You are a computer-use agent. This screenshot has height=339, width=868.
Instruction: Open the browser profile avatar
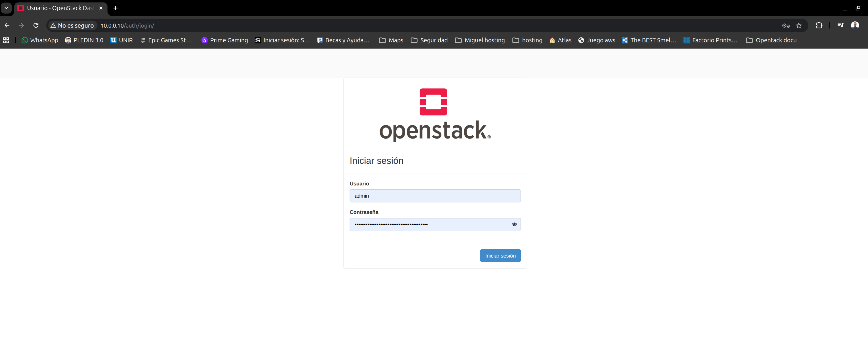tap(855, 25)
